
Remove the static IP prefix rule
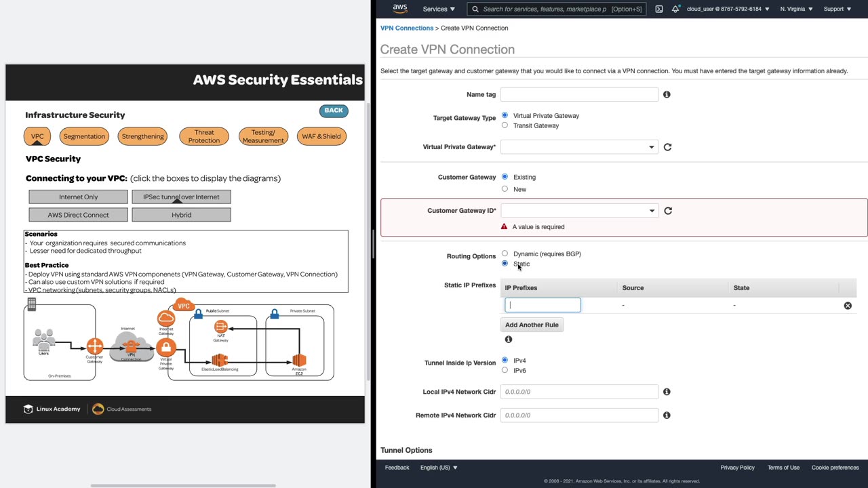[848, 306]
